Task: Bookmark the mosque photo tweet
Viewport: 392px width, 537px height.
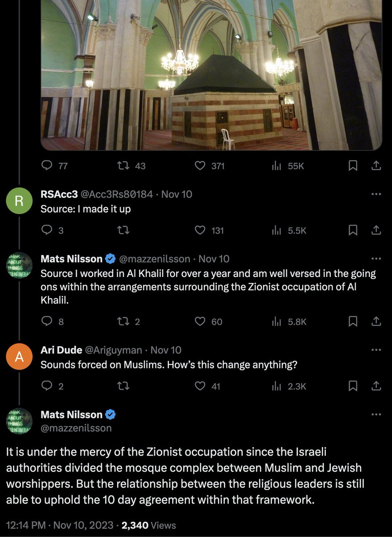Action: pyautogui.click(x=353, y=166)
